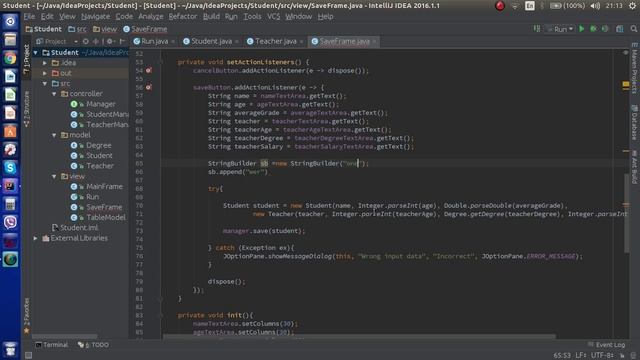Screen dimensions: 640x360
Task: Open the Event Log
Action: pyautogui.click(x=606, y=345)
